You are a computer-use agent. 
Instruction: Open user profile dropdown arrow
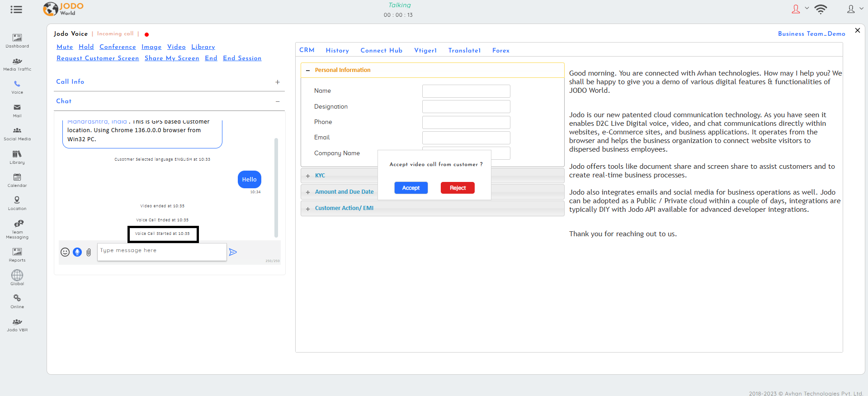coord(861,8)
